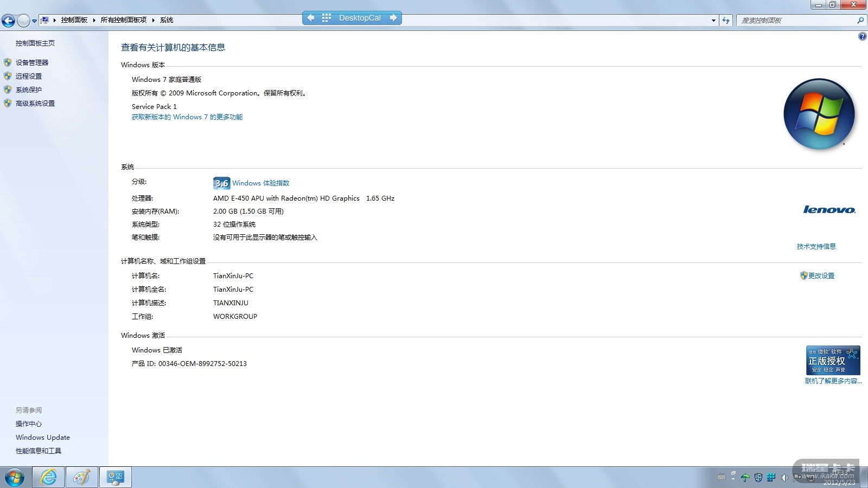The height and width of the screenshot is (488, 868).
Task: Click the 32 位操作系统 system type value
Action: click(234, 224)
